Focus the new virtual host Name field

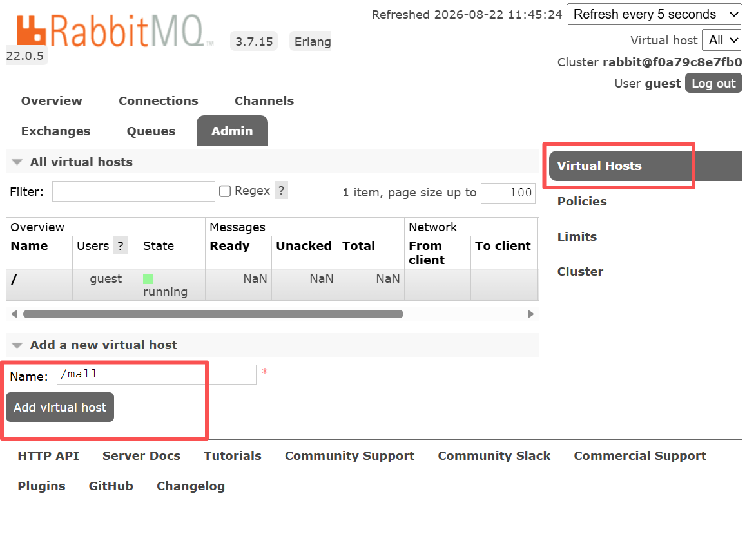156,374
